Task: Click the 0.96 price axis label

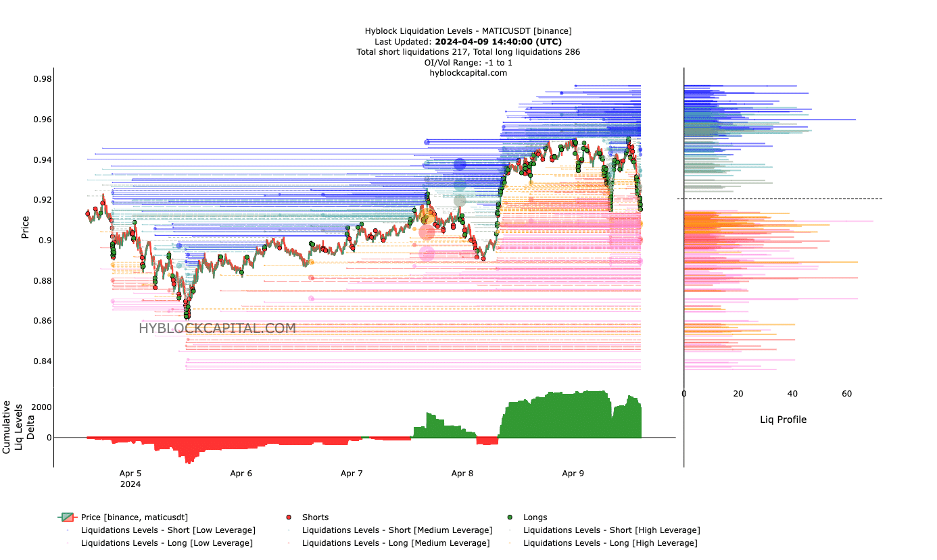Action: 42,120
